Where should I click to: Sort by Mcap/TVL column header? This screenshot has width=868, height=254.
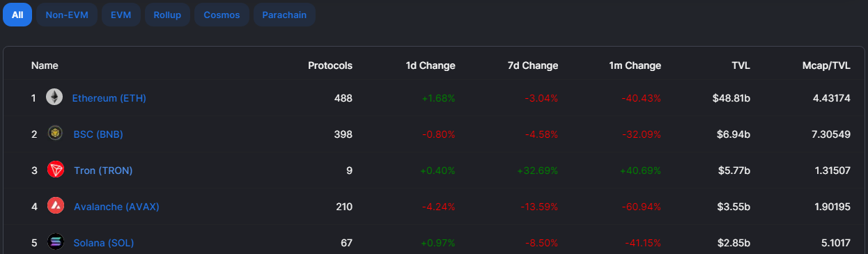point(826,65)
